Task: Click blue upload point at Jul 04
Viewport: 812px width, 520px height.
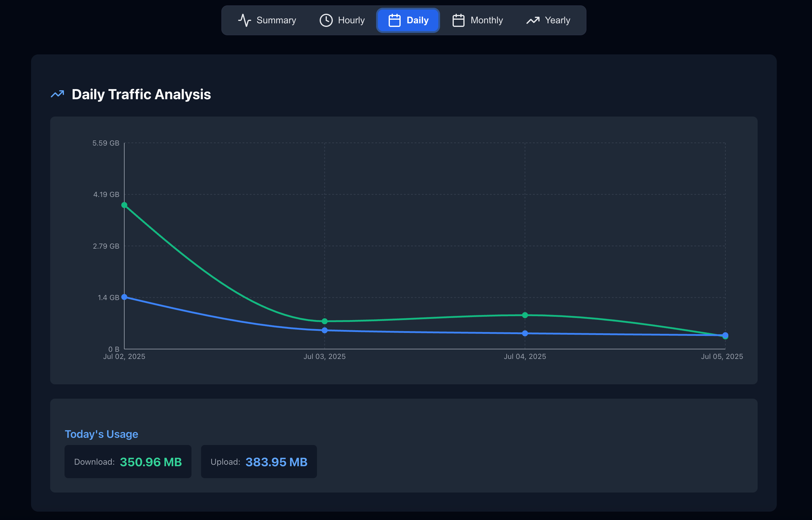Action: tap(525, 333)
